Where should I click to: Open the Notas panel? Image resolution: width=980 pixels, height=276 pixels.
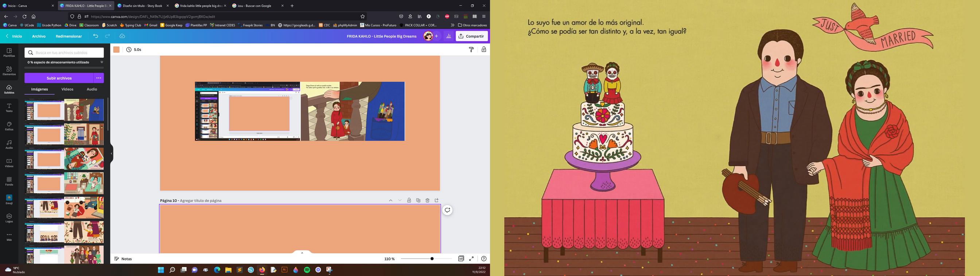coord(123,259)
